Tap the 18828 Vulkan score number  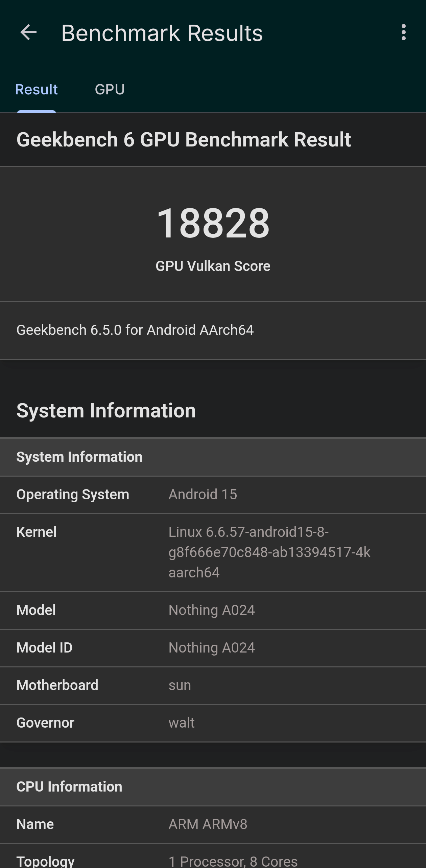click(x=213, y=223)
